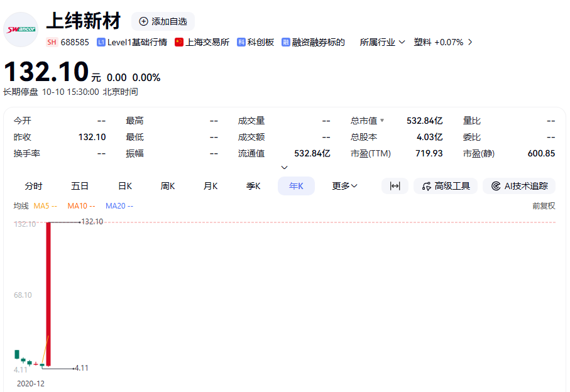Open 高级工具 advanced tools
This screenshot has height=392, width=570.
(x=446, y=186)
